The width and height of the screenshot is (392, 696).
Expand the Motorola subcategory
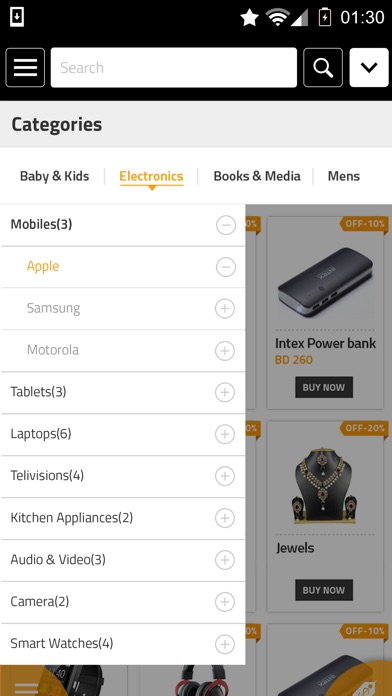tap(225, 351)
